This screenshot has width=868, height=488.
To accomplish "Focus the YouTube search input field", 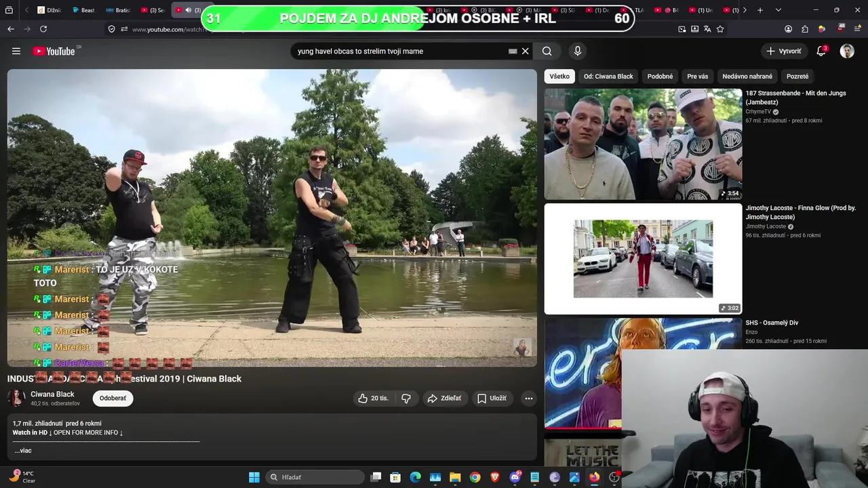I will (x=400, y=51).
